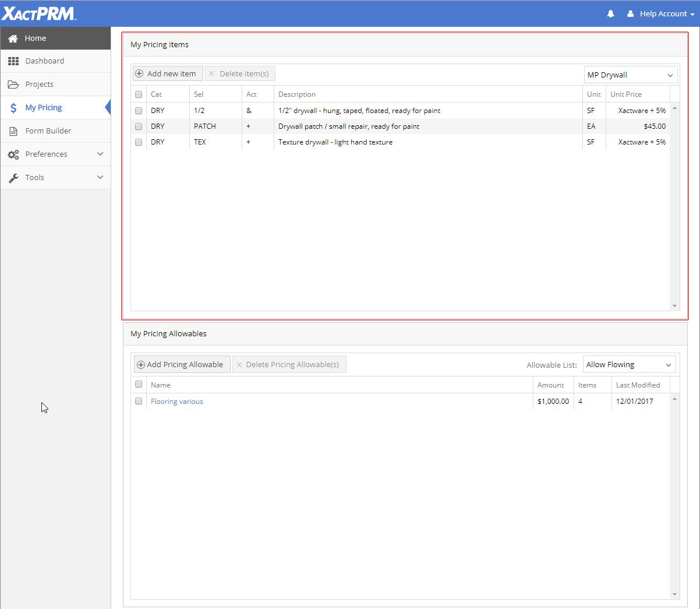Click the Form Builder document icon

13,131
